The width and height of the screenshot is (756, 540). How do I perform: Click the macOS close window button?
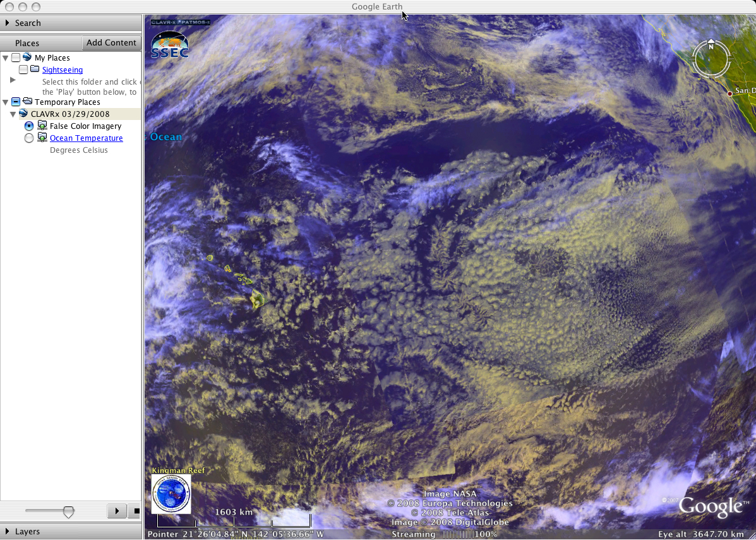click(9, 7)
